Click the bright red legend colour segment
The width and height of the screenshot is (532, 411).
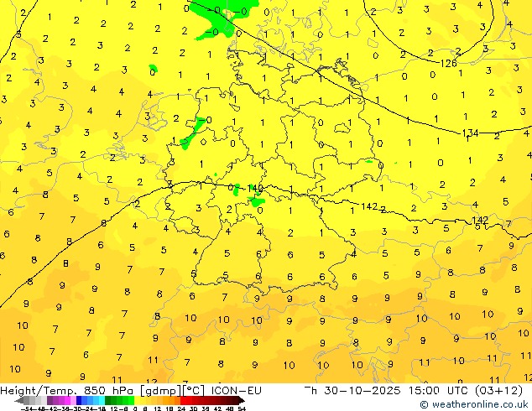pyautogui.click(x=183, y=400)
